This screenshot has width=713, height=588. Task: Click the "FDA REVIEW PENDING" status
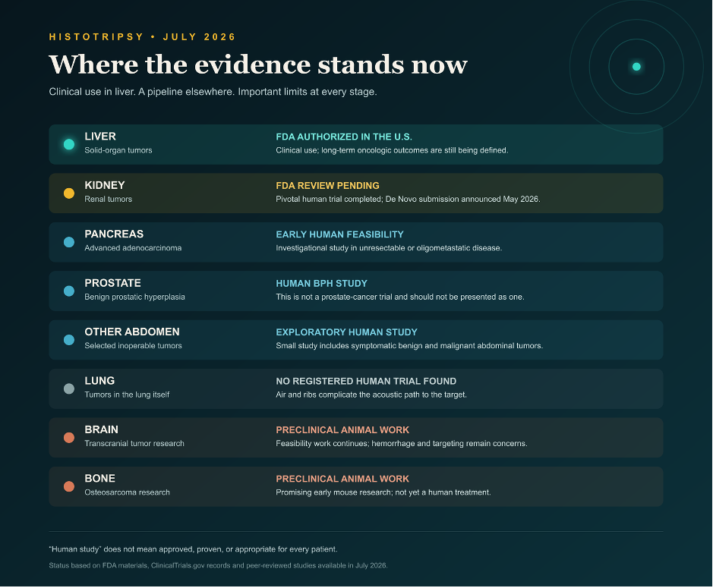pyautogui.click(x=327, y=185)
